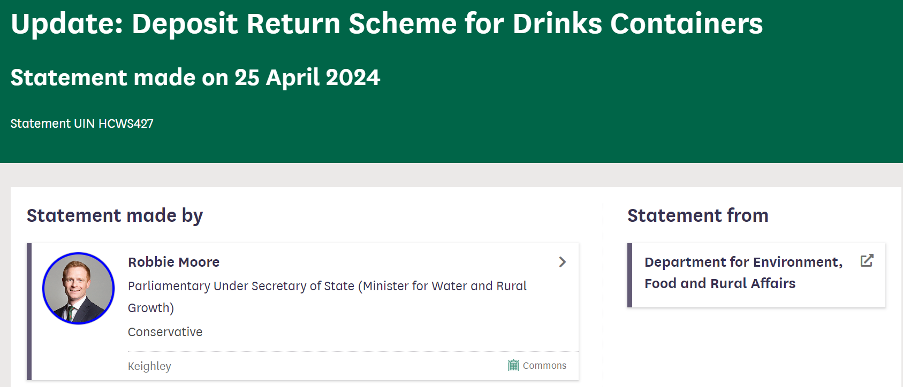This screenshot has height=388, width=904.
Task: Click the Keighley constituency text
Action: pos(149,366)
